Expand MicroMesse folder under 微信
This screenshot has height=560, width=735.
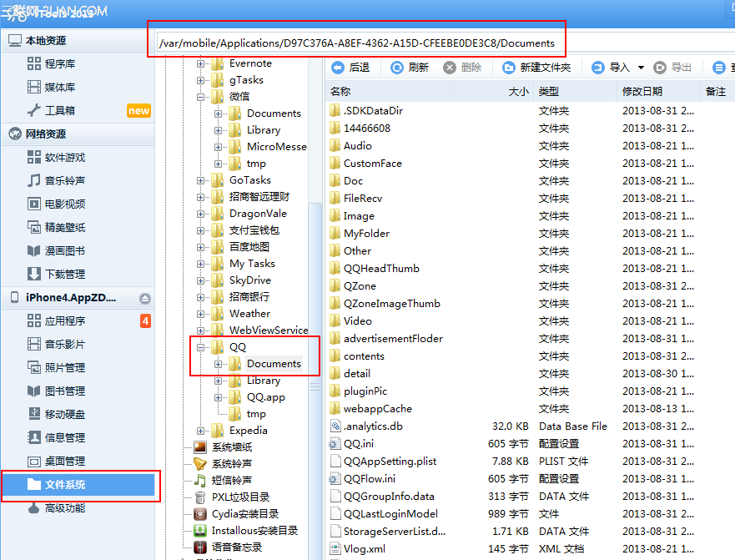219,147
